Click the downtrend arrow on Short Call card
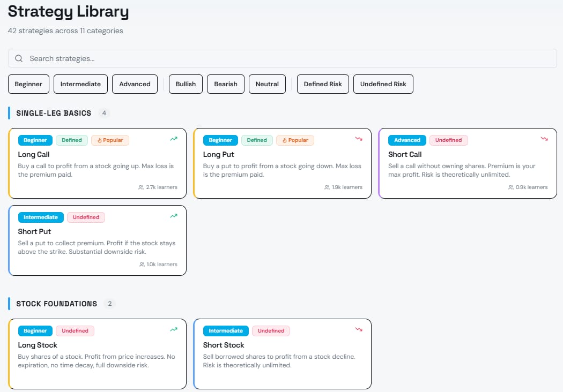Screen dimensions: 563x392 [544, 139]
